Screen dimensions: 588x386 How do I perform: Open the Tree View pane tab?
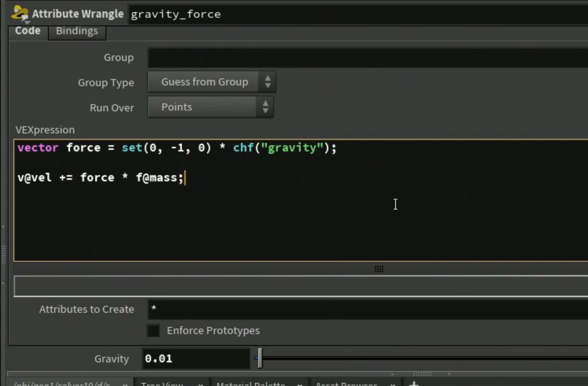pos(162,383)
